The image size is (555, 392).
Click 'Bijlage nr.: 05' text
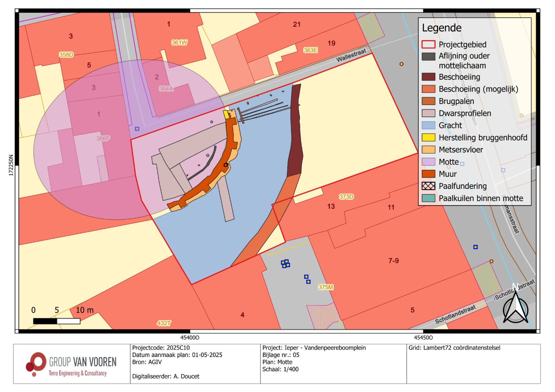[281, 355]
